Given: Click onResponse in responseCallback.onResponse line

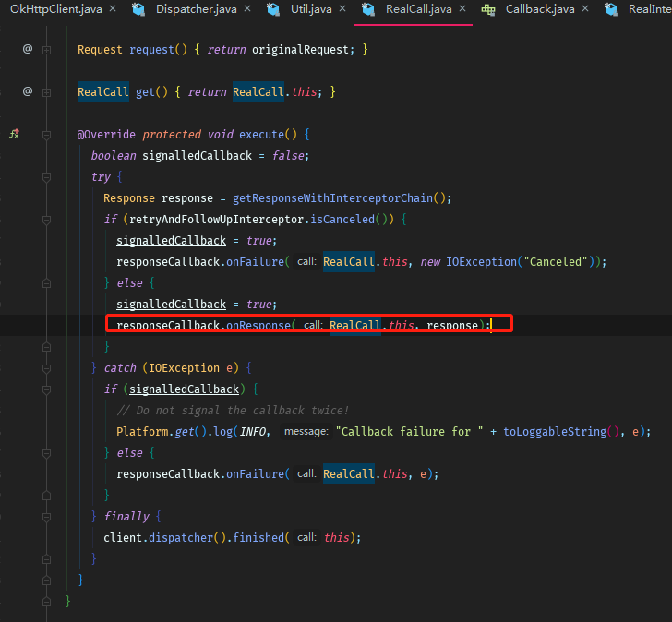Looking at the screenshot, I should (x=258, y=326).
